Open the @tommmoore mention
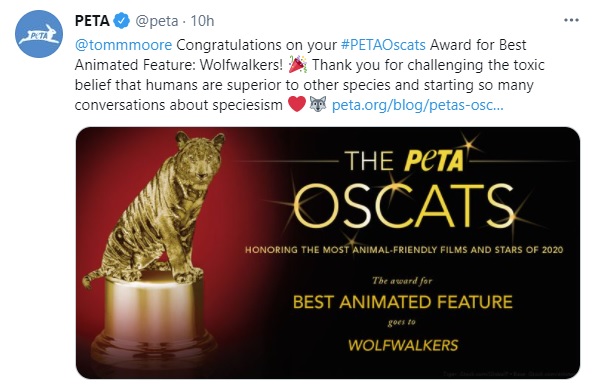 click(123, 45)
